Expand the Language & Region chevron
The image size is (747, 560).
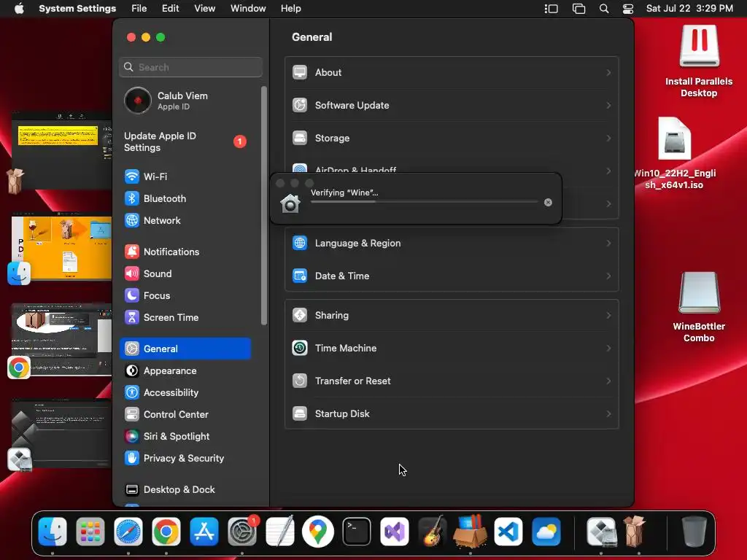pos(608,244)
